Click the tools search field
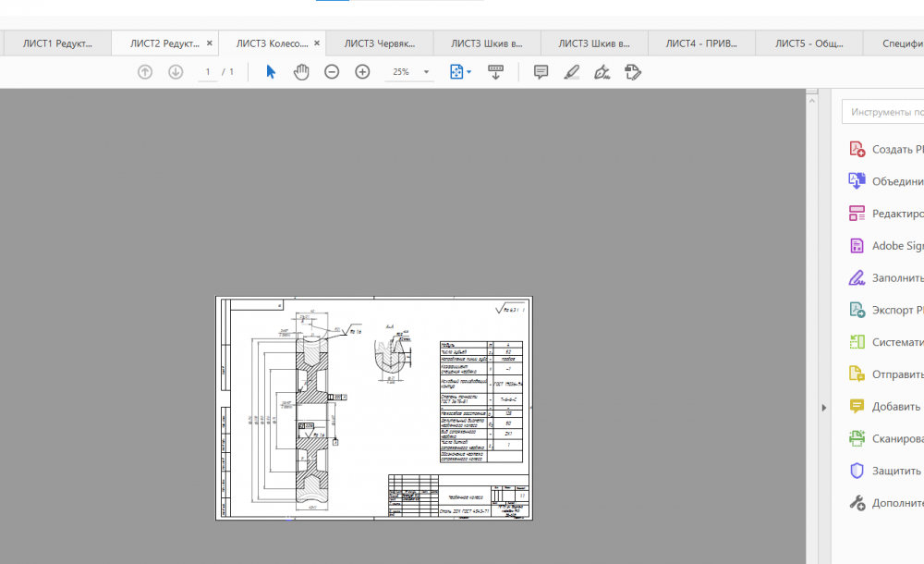The image size is (924, 564). (x=882, y=112)
